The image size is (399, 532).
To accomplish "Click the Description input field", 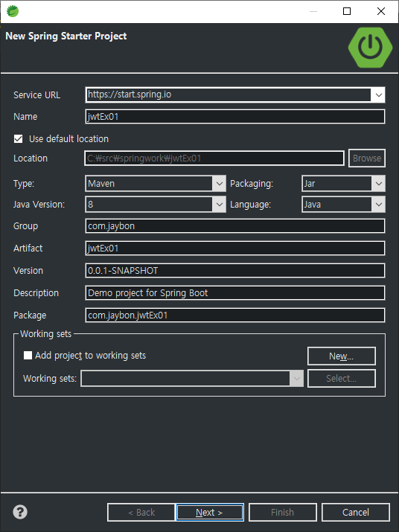I will tap(235, 293).
